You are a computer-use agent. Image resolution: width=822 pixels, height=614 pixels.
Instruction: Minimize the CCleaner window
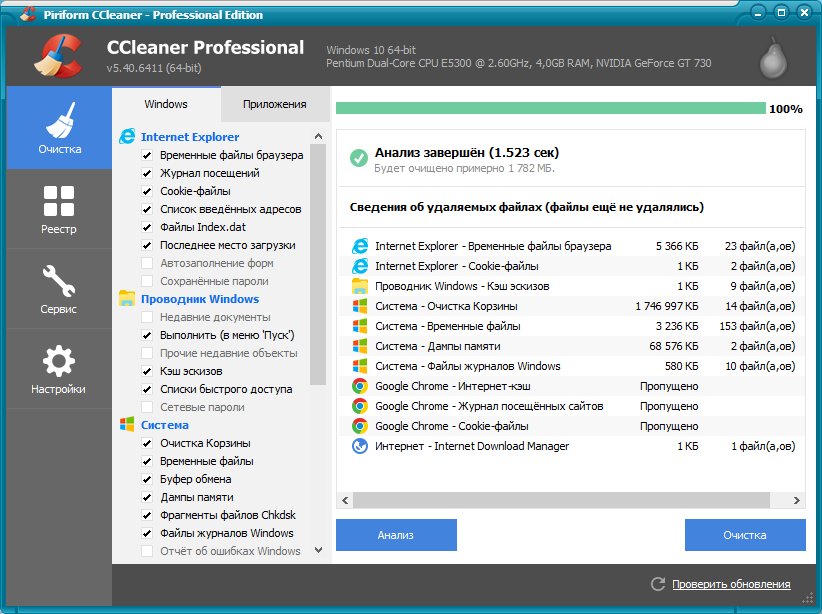[758, 13]
